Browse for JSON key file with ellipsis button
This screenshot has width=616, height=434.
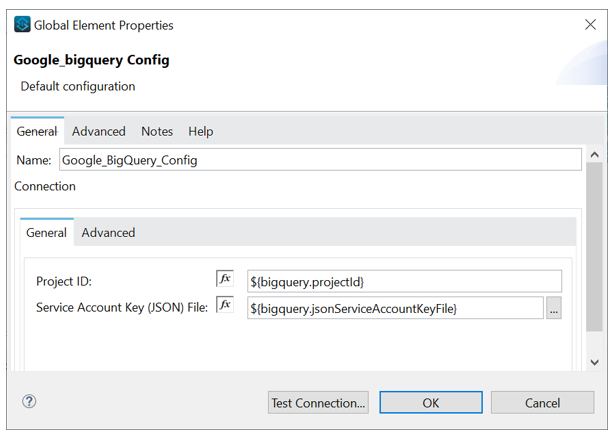(554, 308)
